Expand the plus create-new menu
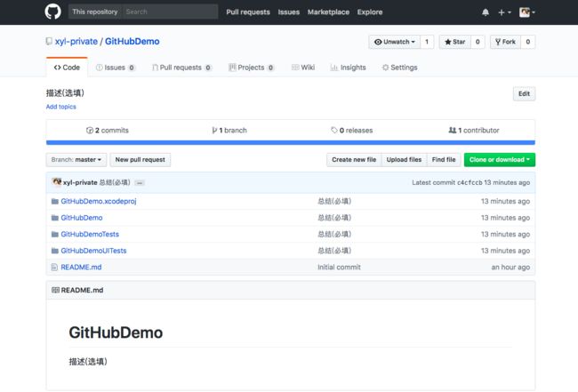Screen dimensions: 578x392 pyautogui.click(x=504, y=12)
